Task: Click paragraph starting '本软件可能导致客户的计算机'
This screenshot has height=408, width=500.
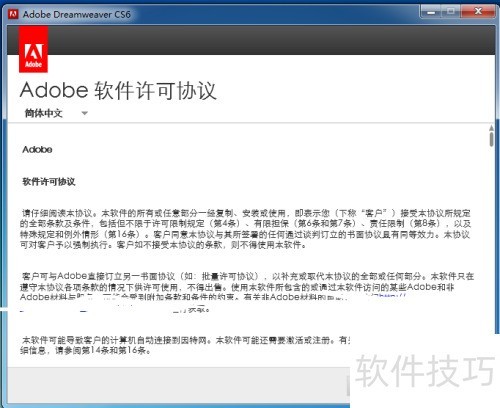Action: [185, 345]
